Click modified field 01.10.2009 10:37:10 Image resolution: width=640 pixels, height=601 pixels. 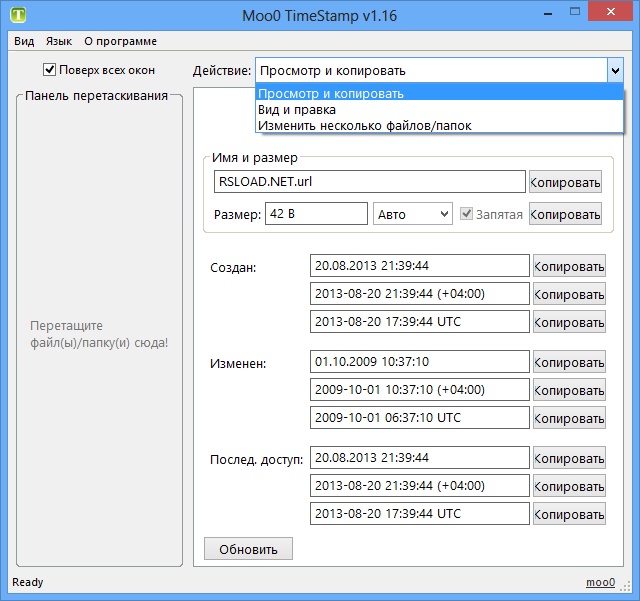coord(420,362)
